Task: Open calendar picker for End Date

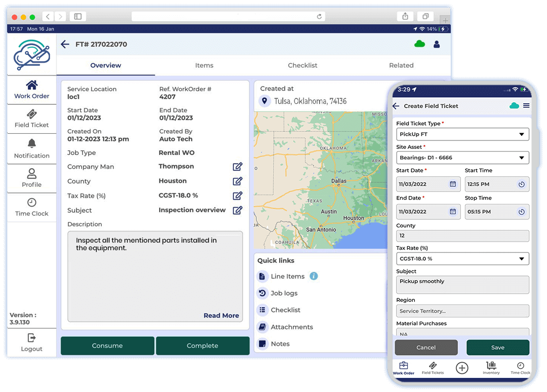Action: [x=453, y=211]
